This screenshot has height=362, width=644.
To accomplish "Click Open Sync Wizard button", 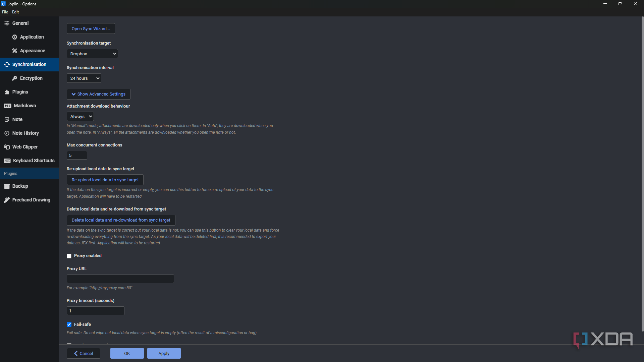I will (x=91, y=28).
